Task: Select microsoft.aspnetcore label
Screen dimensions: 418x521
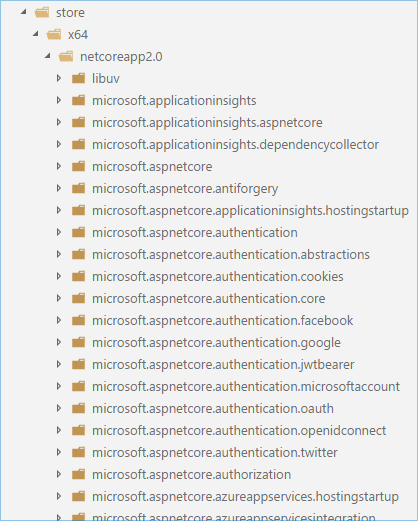Action: click(152, 167)
